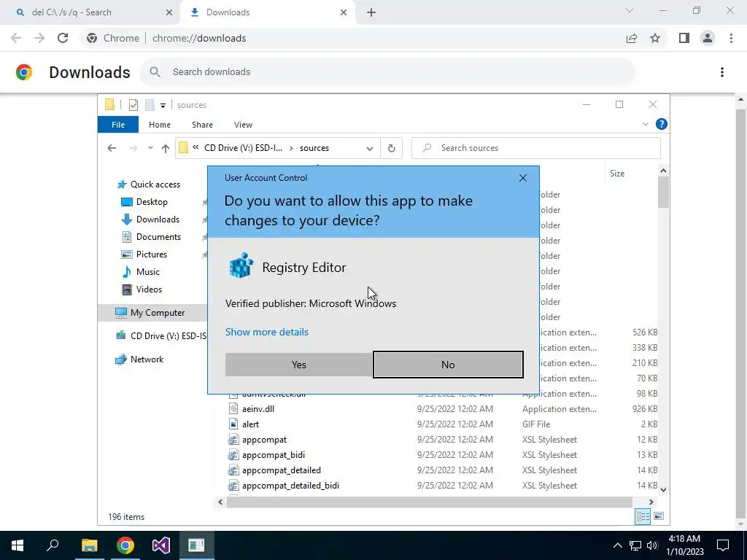Select Network in navigation pane

[x=147, y=359]
